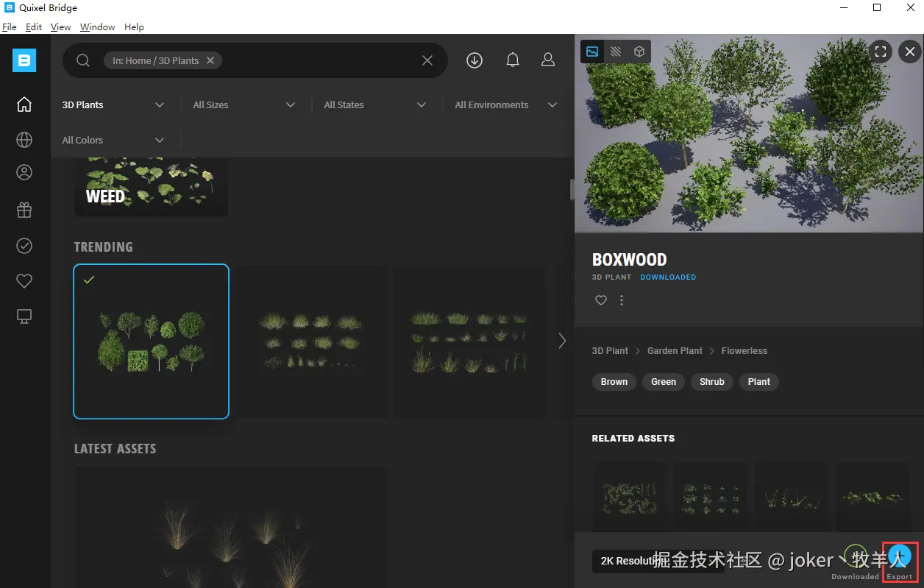Click the green Downloaded circle icon
924x588 pixels.
point(855,556)
